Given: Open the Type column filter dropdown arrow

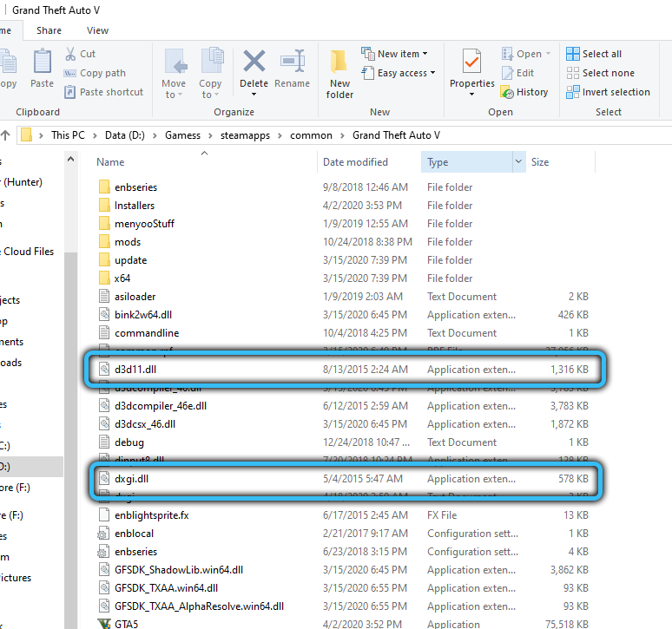Looking at the screenshot, I should pos(519,162).
